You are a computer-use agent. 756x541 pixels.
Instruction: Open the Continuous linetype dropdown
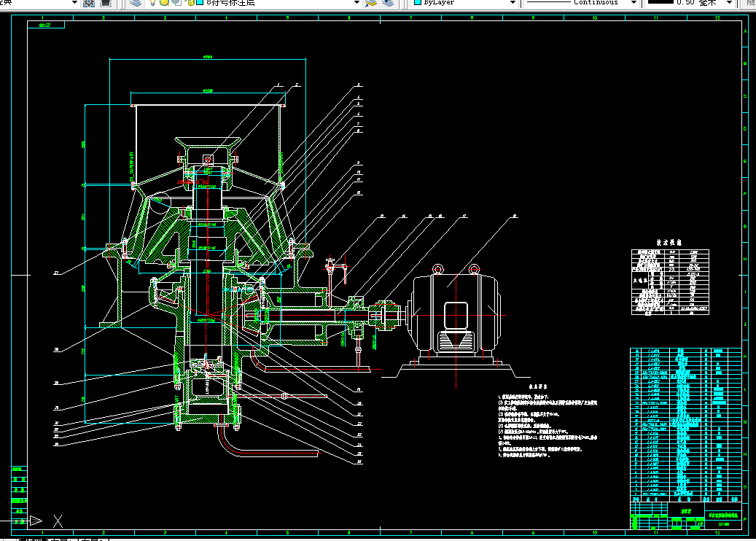click(x=634, y=3)
